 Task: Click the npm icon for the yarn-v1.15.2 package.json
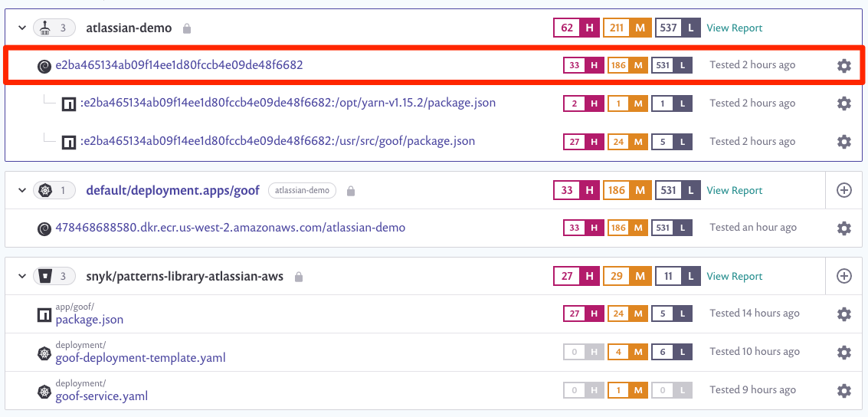69,103
